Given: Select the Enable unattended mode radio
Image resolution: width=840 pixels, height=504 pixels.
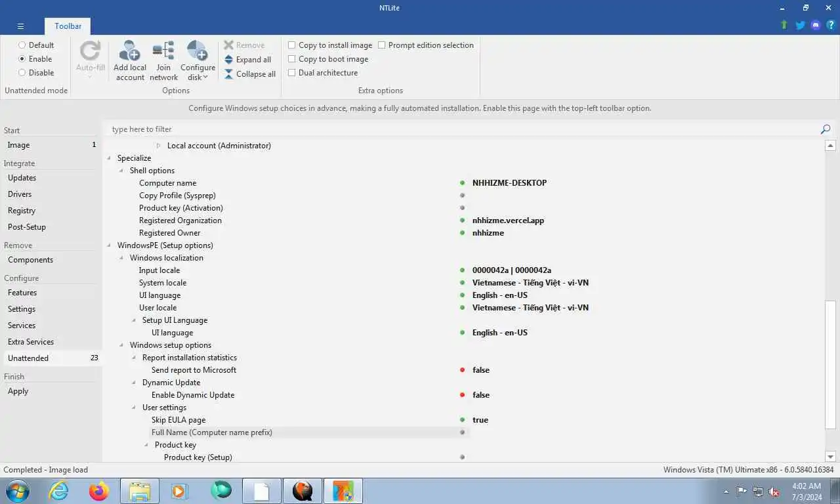Looking at the screenshot, I should (22, 59).
